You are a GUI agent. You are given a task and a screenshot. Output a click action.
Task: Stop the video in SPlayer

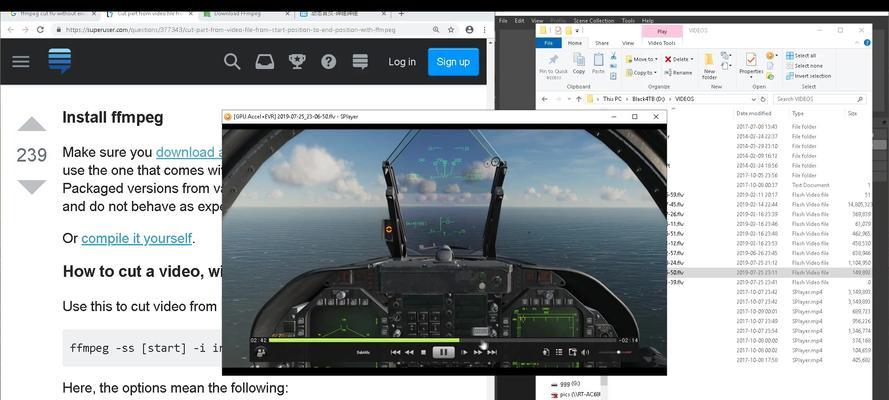point(424,352)
